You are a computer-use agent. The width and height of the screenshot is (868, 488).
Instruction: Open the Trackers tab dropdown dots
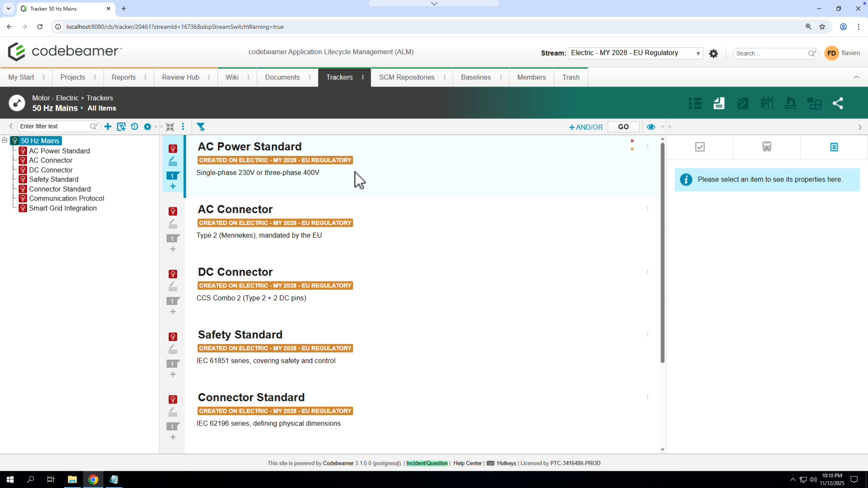[x=363, y=77]
